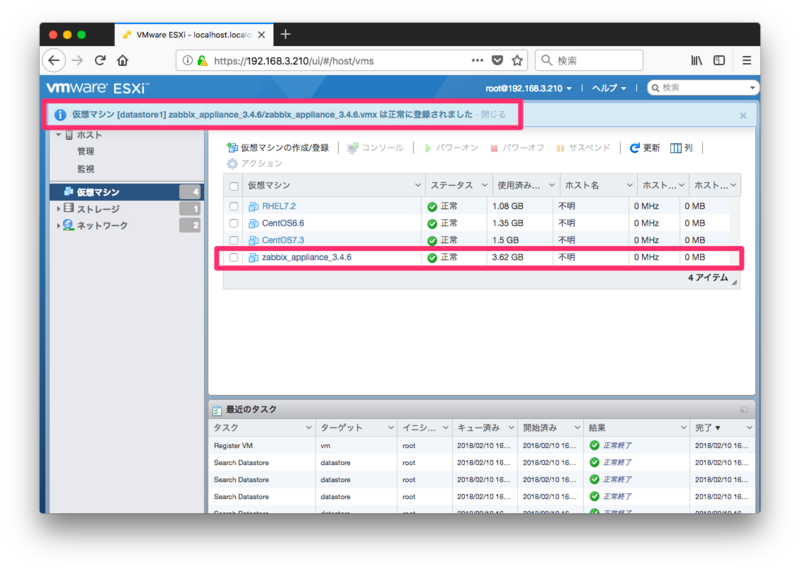Close the VMware ESXi browser tab
This screenshot has height=570, width=800.
pyautogui.click(x=261, y=35)
